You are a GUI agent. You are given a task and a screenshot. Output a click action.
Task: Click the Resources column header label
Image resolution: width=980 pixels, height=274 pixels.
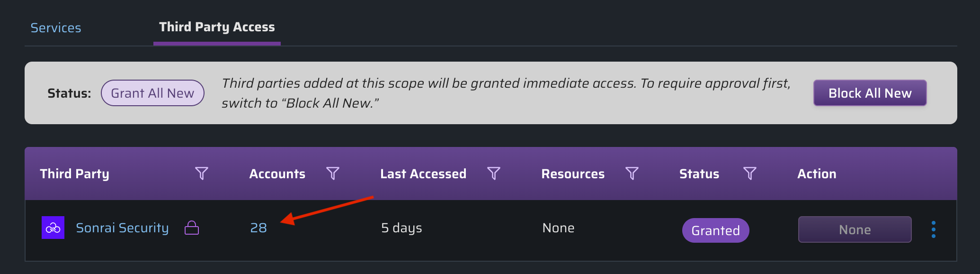(x=573, y=174)
